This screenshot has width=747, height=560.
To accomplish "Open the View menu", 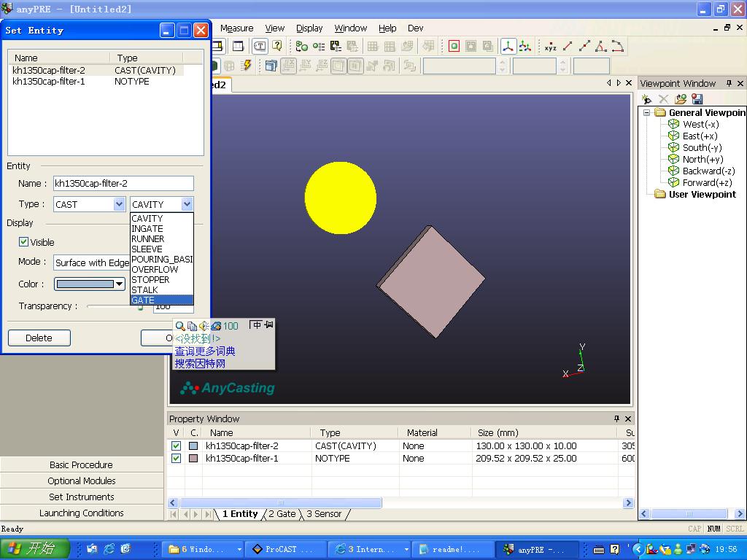I will pos(274,28).
